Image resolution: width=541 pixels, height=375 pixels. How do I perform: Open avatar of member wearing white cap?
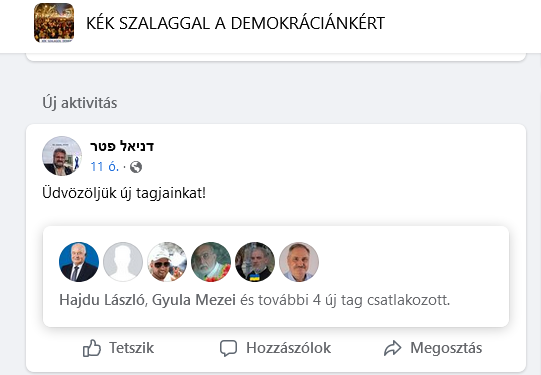[167, 262]
